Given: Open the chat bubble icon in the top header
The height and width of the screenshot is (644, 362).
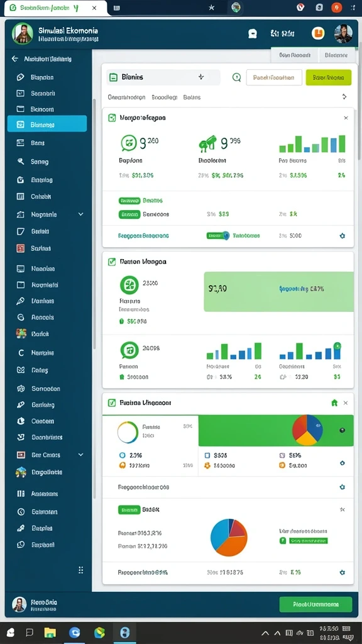Looking at the screenshot, I should [253, 34].
